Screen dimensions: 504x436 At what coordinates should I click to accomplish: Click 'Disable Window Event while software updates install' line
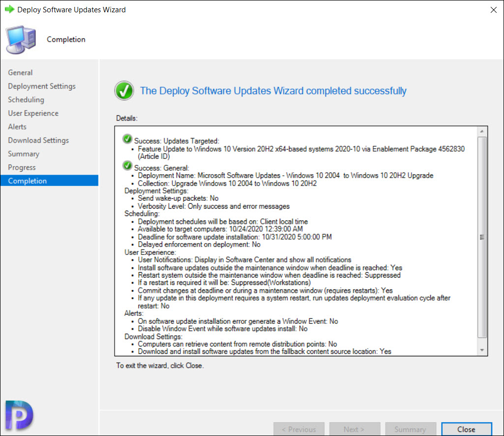(x=223, y=329)
